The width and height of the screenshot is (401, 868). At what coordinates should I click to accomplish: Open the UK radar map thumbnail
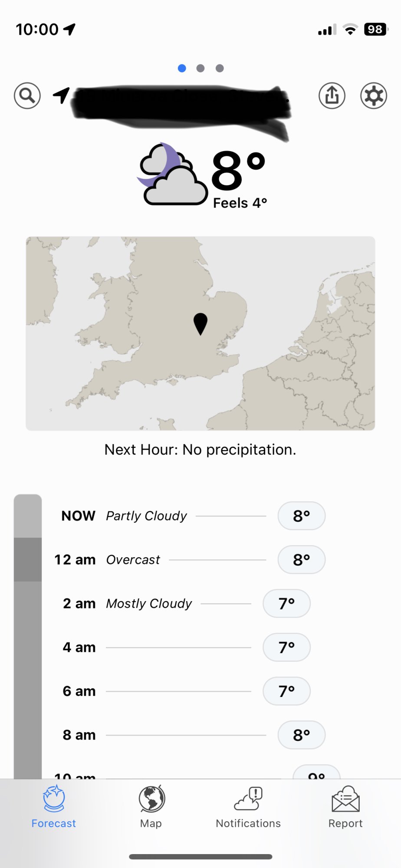200,333
